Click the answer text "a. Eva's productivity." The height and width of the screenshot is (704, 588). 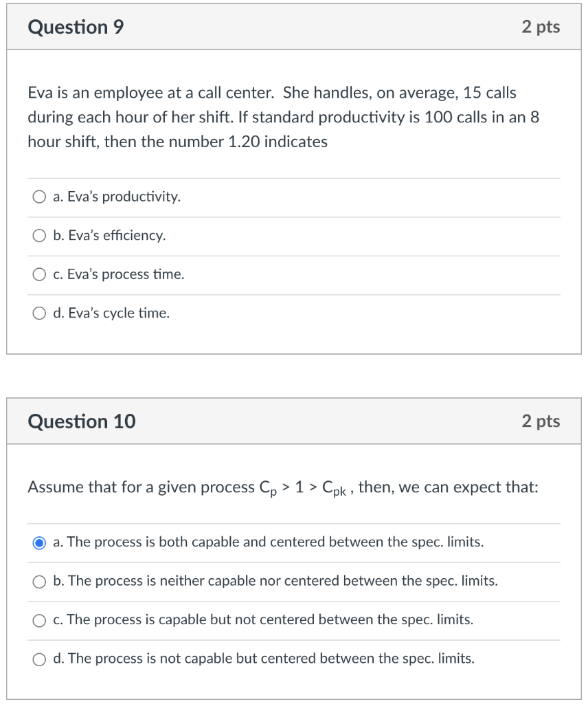117,197
